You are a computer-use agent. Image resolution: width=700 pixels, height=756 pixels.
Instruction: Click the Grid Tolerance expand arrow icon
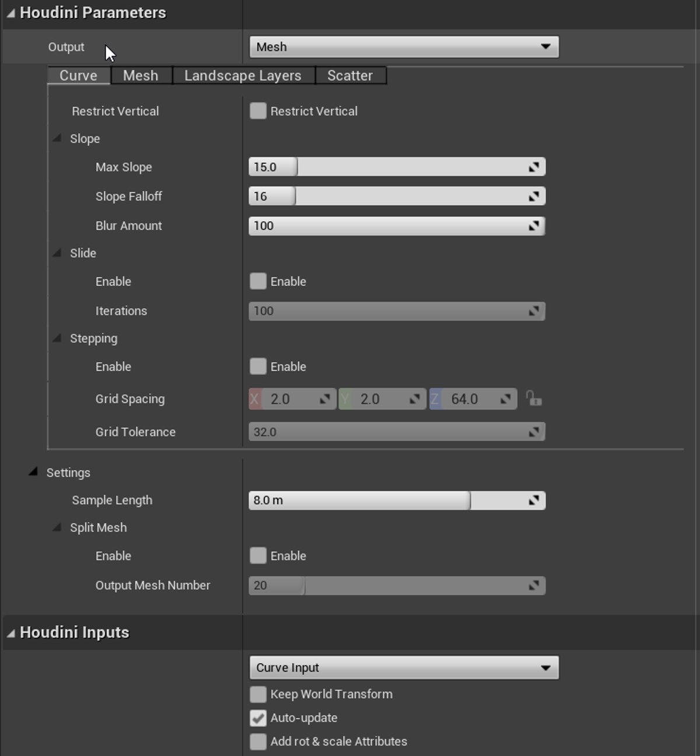[534, 432]
